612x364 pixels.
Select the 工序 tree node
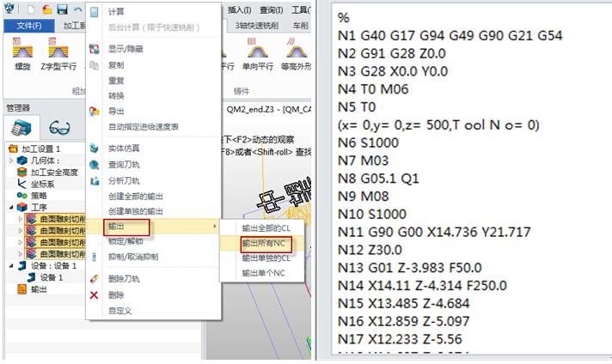[39, 208]
